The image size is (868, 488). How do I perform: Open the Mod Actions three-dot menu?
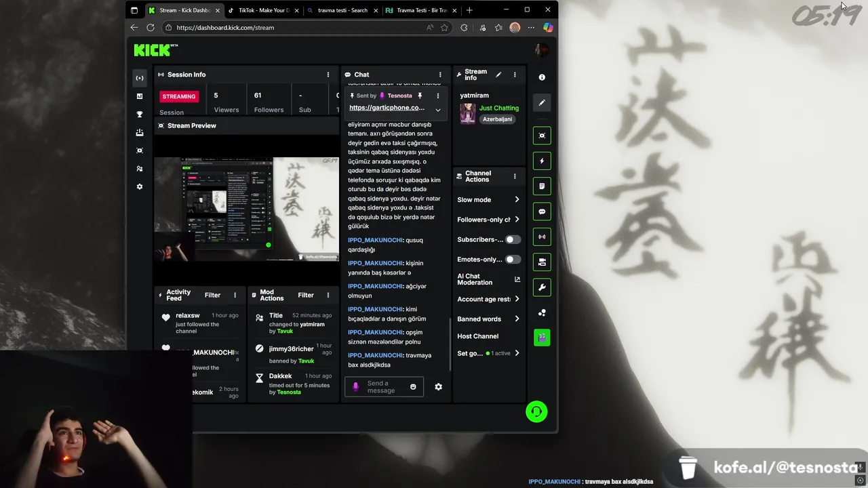(328, 295)
